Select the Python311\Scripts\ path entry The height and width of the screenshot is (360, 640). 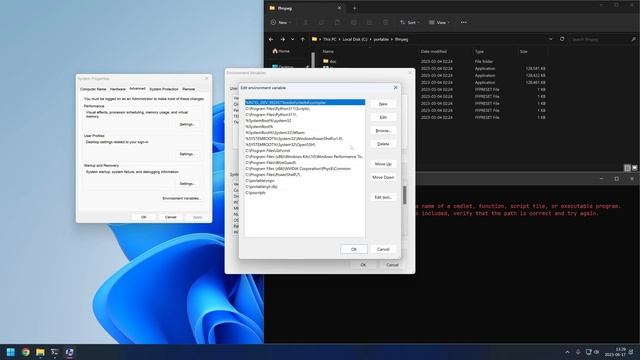point(305,109)
